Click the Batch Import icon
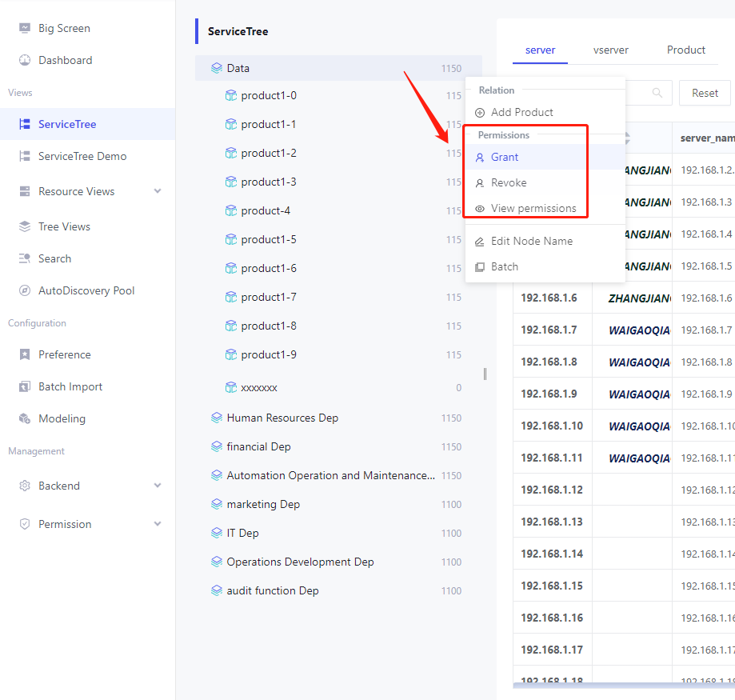This screenshot has height=700, width=735. pyautogui.click(x=25, y=386)
